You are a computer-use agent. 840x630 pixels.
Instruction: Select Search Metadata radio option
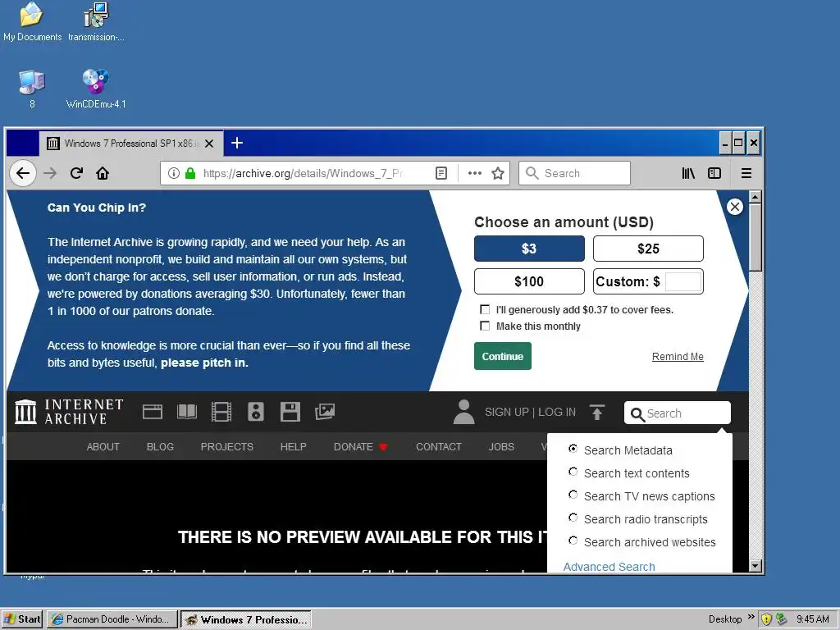[x=573, y=449]
